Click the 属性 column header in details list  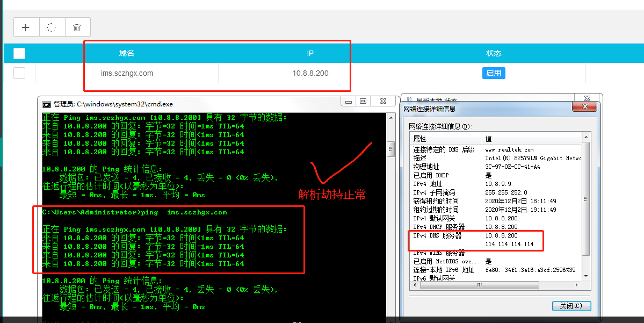click(420, 139)
